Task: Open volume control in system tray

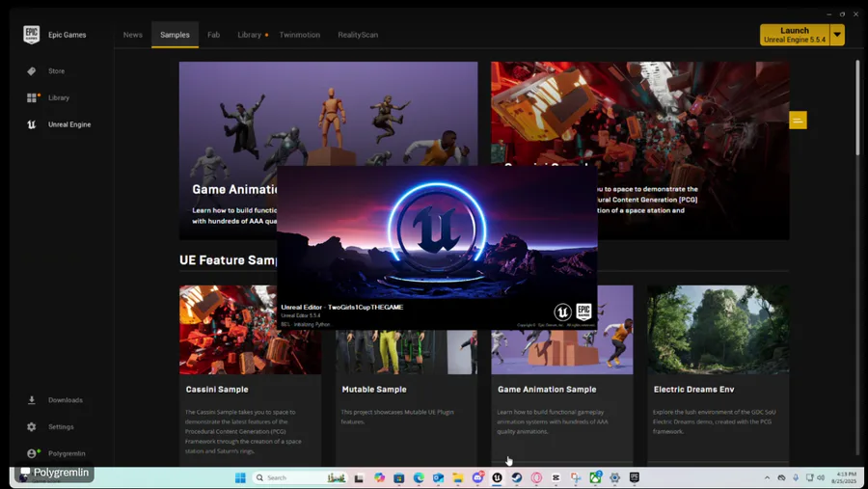Action: click(821, 477)
